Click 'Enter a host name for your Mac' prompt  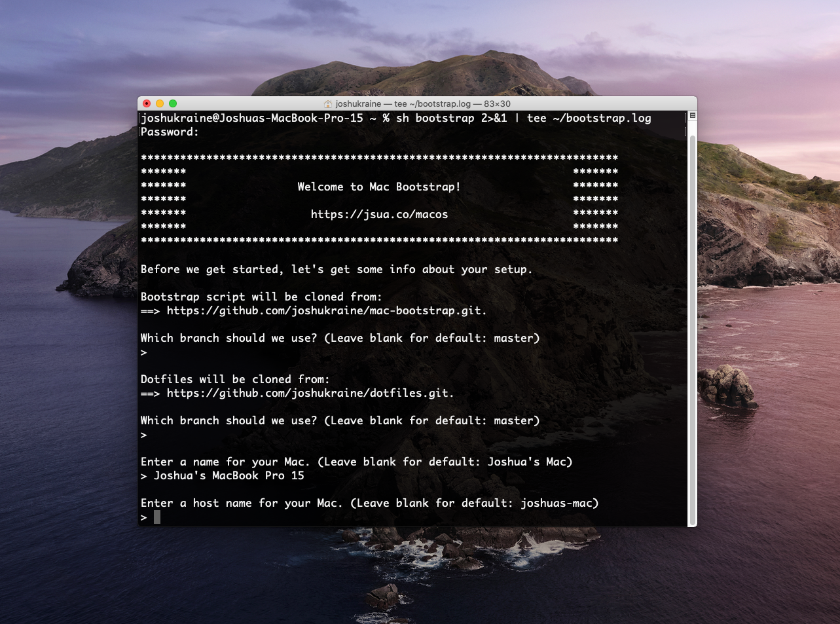369,503
